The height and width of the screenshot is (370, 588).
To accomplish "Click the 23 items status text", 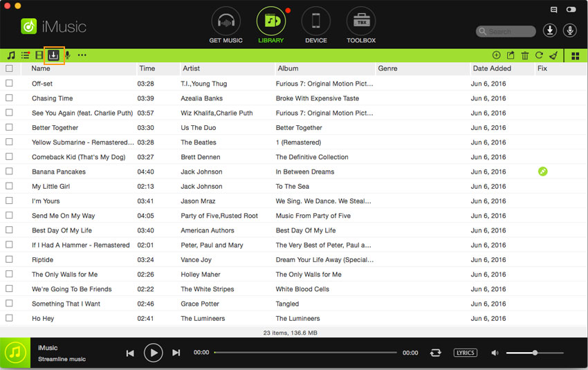I will tap(291, 333).
